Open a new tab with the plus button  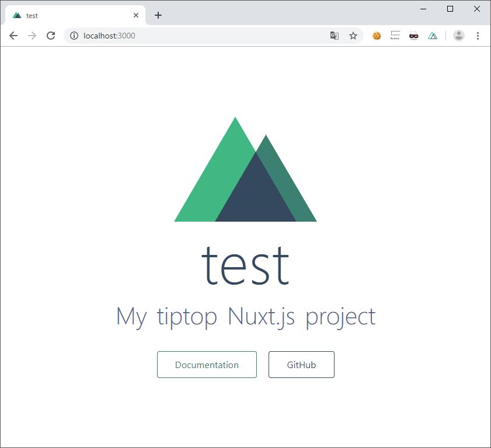pyautogui.click(x=158, y=15)
